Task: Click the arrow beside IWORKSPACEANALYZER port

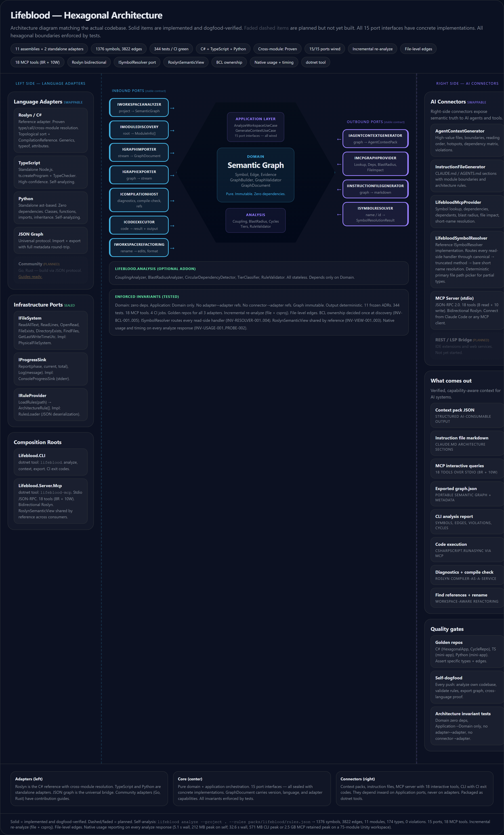Action: coord(172,108)
